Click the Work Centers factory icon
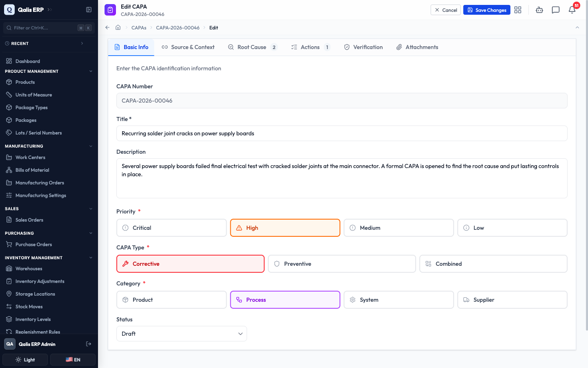Image resolution: width=588 pixels, height=368 pixels. click(9, 157)
